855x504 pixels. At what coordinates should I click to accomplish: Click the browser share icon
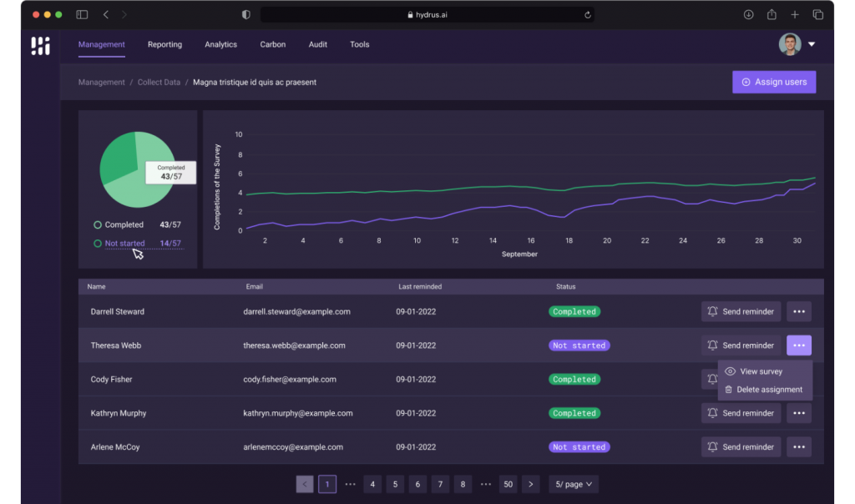point(772,15)
